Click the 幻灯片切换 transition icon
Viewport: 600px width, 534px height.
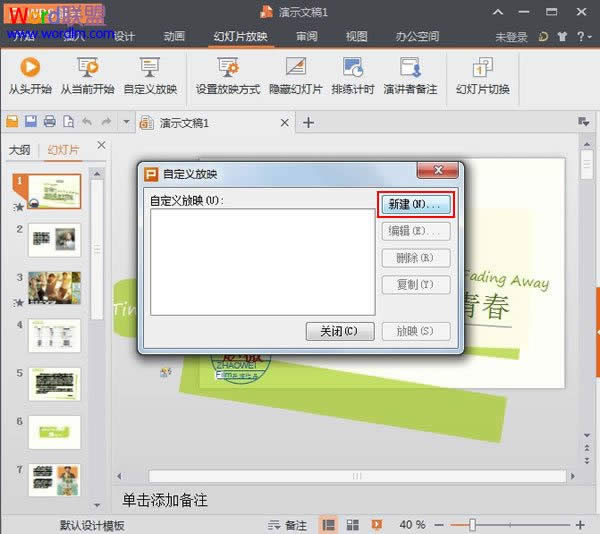click(482, 68)
